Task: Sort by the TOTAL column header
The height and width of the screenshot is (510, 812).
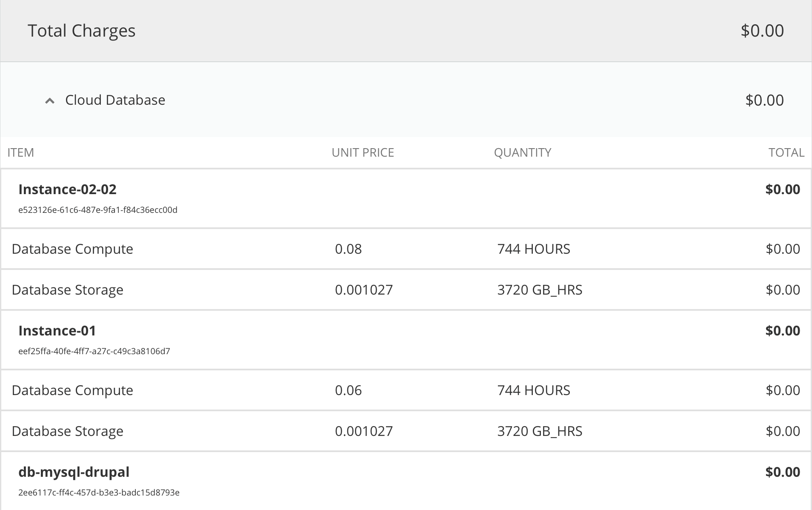Action: [x=787, y=152]
